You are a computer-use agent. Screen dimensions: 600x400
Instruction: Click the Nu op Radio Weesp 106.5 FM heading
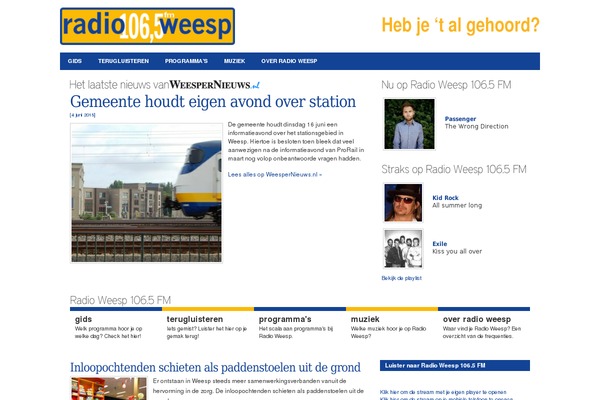click(446, 85)
